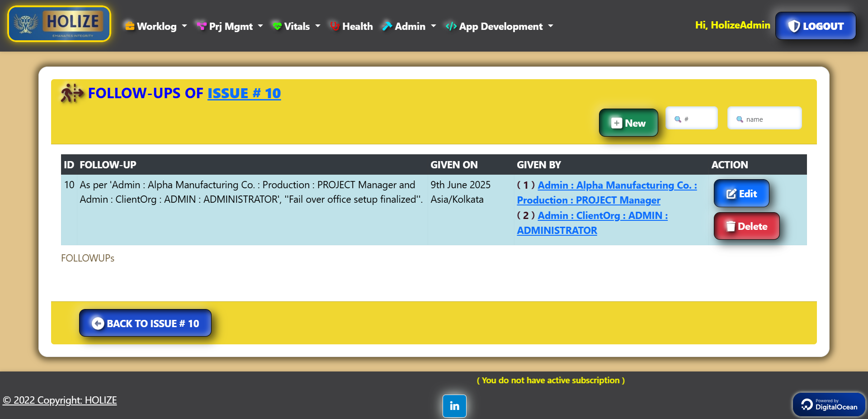Viewport: 868px width, 419px height.
Task: Open the Health menu item
Action: click(x=357, y=26)
